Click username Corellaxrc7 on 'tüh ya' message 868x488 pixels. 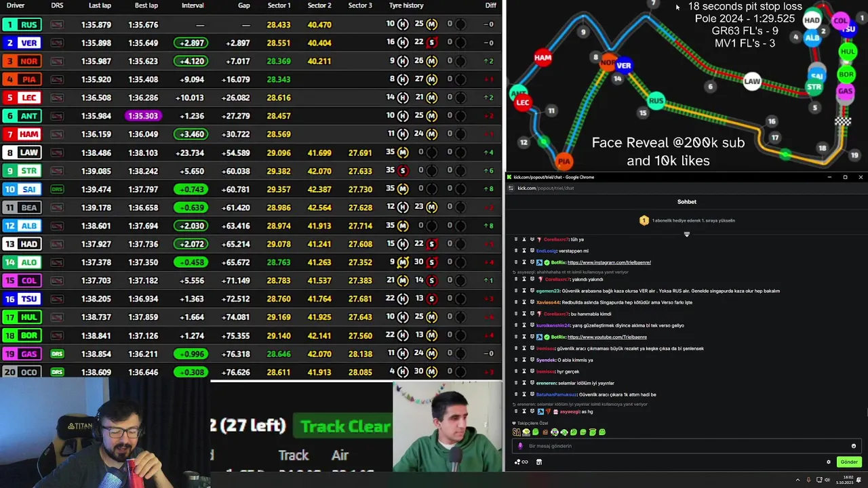[557, 239]
